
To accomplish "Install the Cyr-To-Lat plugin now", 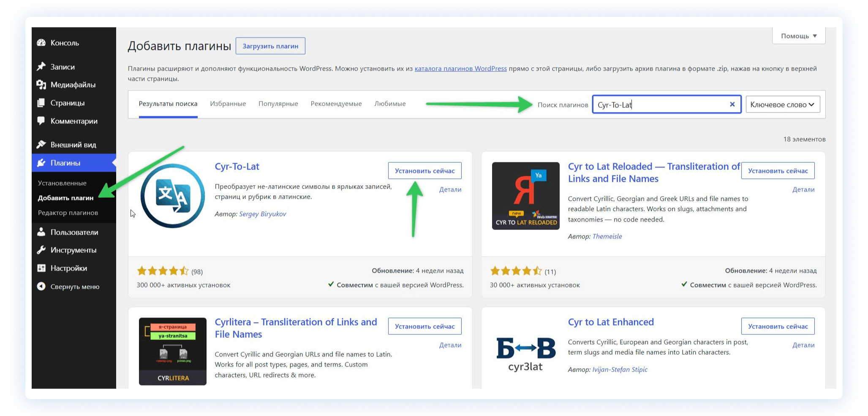I will coord(424,171).
